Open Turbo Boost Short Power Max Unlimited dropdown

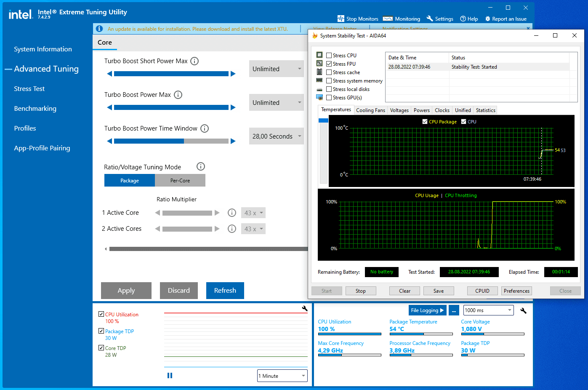277,69
